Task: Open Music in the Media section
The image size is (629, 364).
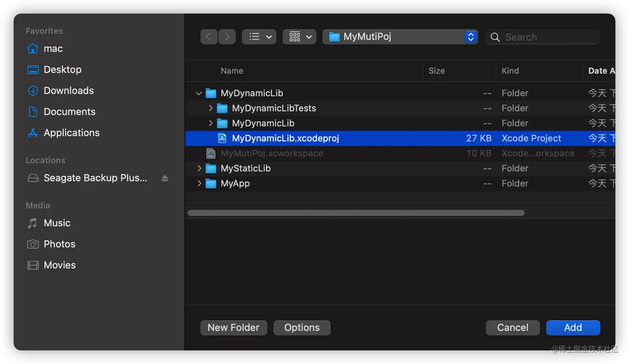Action: (x=57, y=223)
